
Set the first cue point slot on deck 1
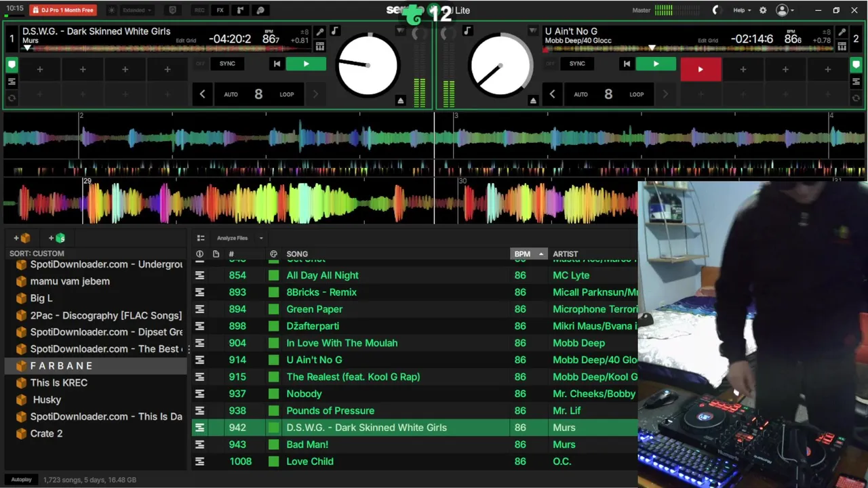[x=40, y=69]
